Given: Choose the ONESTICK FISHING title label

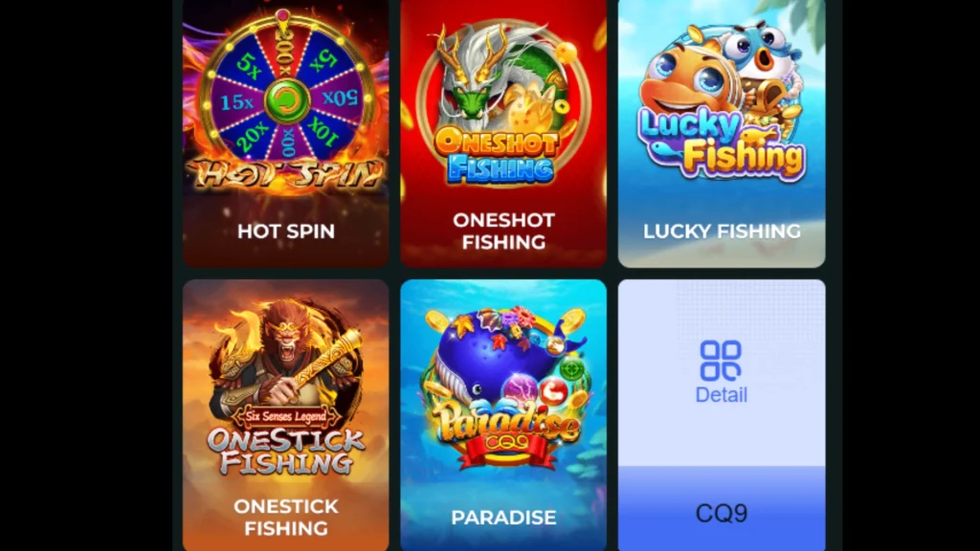Looking at the screenshot, I should pos(286,517).
